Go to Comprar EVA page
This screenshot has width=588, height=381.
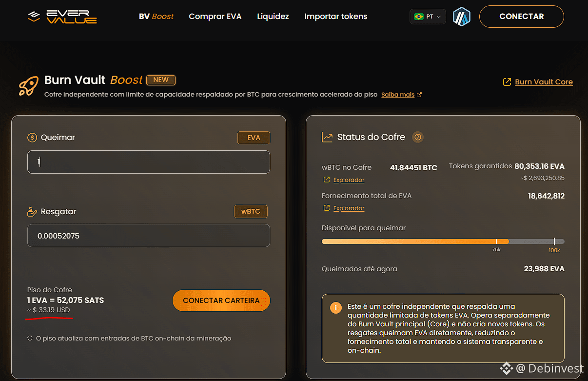[x=215, y=17]
